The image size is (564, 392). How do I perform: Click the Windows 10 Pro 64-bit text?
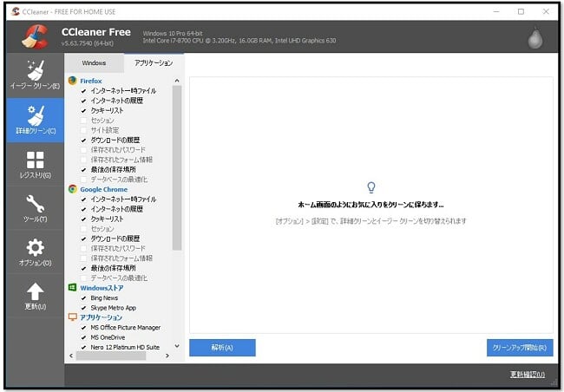point(173,34)
